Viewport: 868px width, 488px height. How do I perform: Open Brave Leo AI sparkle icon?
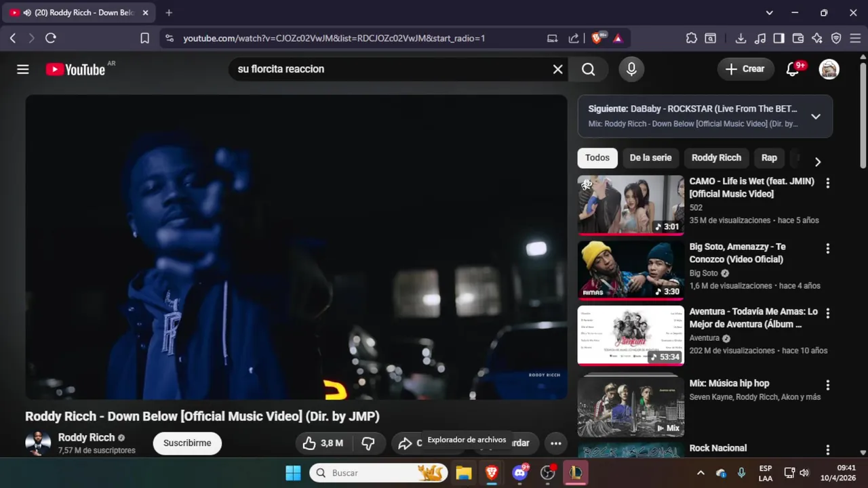(817, 39)
